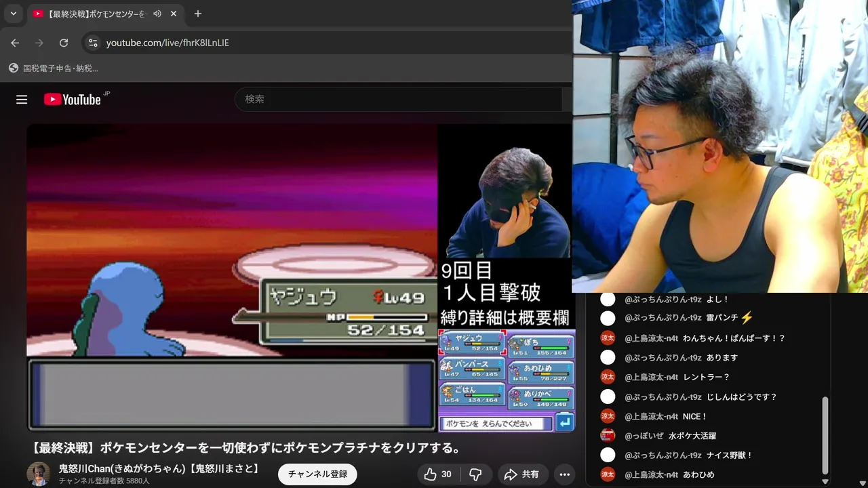Share the video with 共有 button
Screen dimensions: 868x488
coord(522,474)
